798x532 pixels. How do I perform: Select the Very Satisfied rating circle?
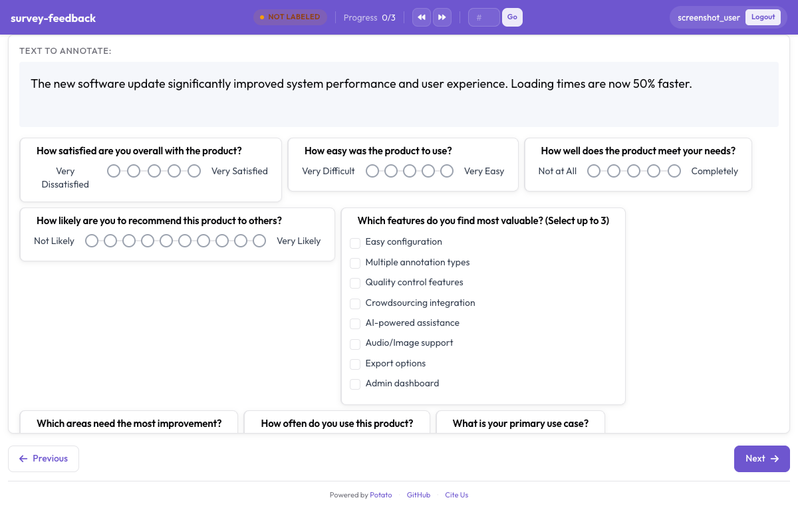click(x=194, y=170)
